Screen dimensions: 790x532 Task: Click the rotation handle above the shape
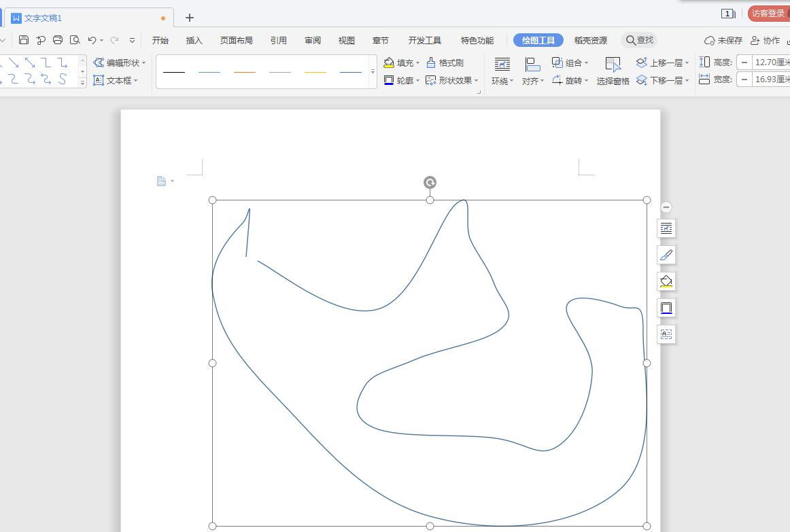pos(430,182)
